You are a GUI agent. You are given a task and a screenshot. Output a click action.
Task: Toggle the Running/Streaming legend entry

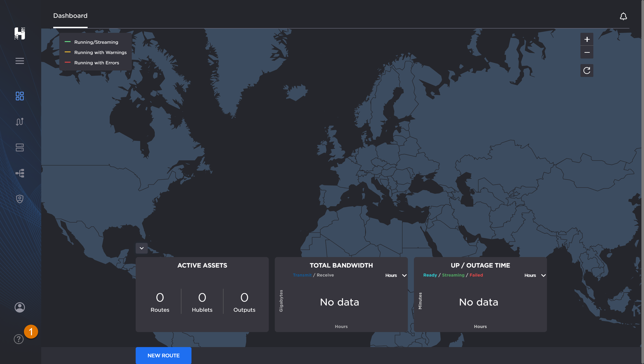point(96,42)
